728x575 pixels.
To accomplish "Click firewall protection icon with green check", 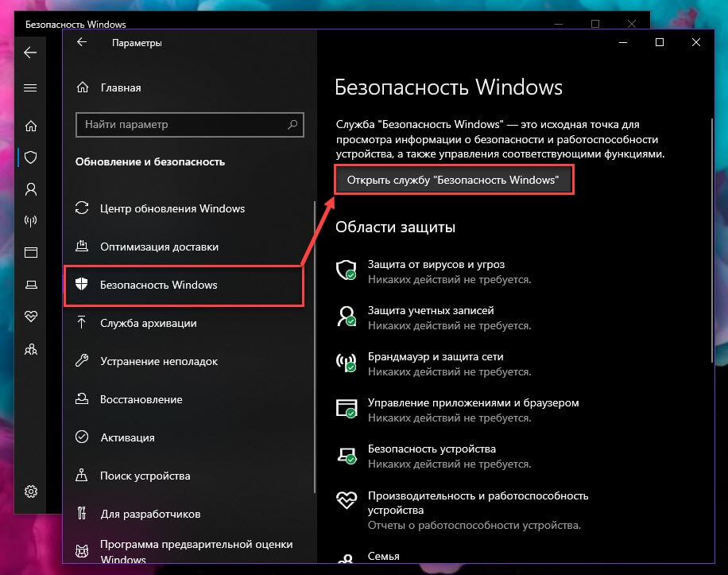I will (x=347, y=363).
